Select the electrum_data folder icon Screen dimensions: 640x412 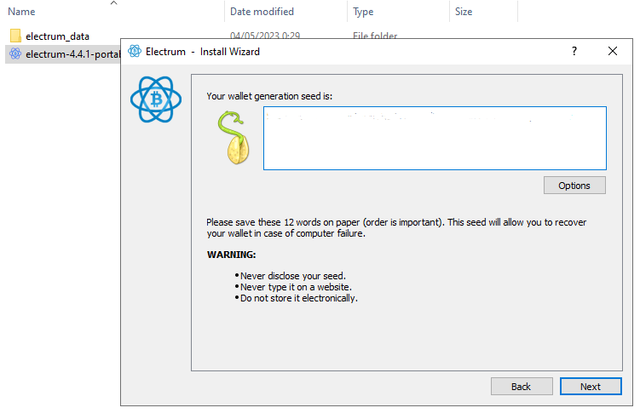coord(15,36)
